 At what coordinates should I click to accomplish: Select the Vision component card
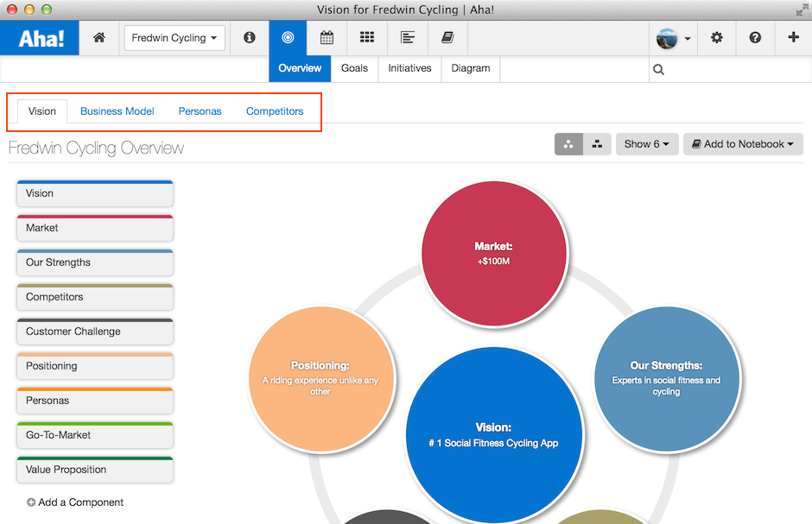coord(95,193)
